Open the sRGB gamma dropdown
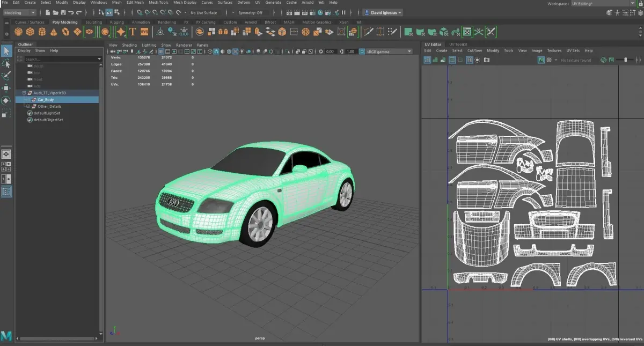 coord(389,51)
